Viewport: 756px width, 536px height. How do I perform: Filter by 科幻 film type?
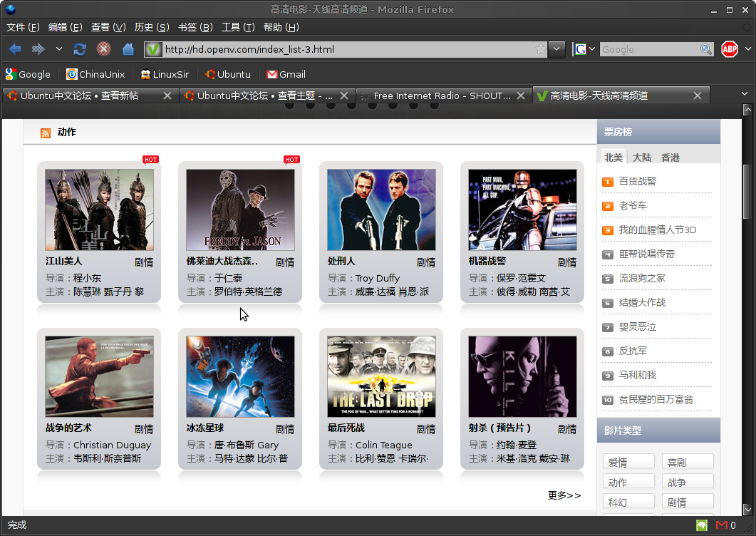point(628,501)
